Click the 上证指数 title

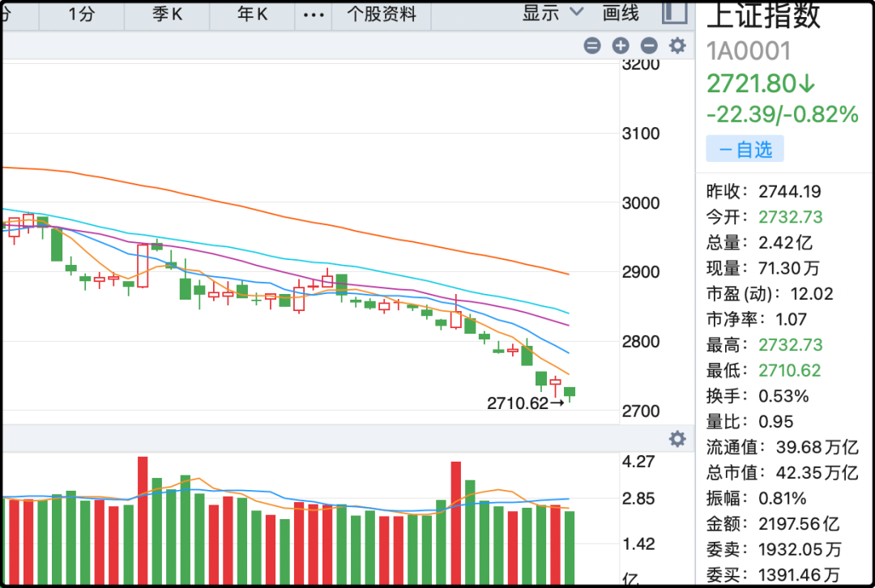pyautogui.click(x=764, y=16)
